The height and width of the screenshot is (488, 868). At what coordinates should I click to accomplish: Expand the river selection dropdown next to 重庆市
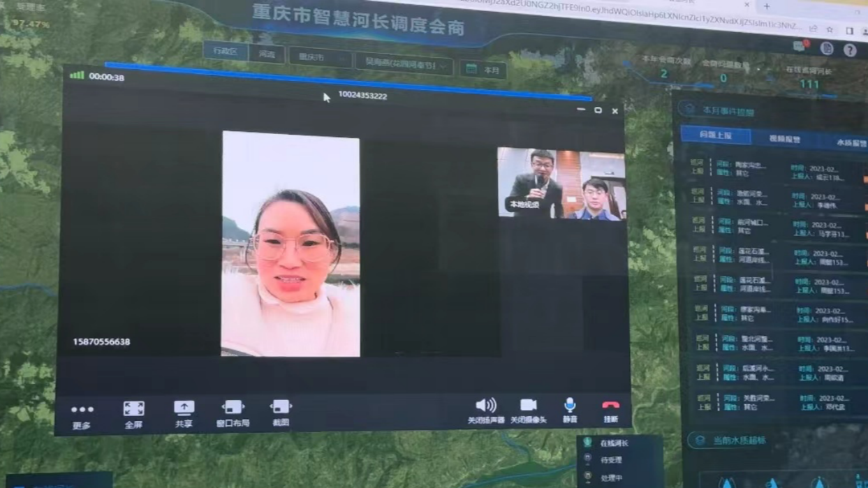tap(404, 66)
